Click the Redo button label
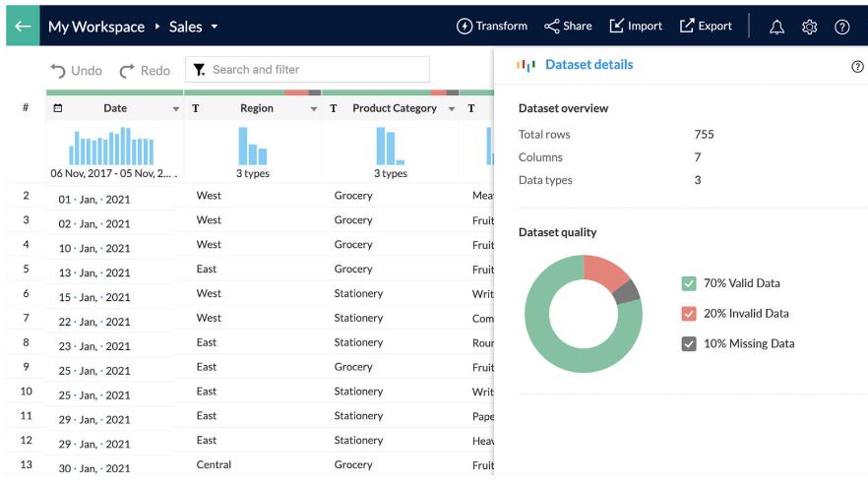This screenshot has height=484, width=868. pos(155,71)
